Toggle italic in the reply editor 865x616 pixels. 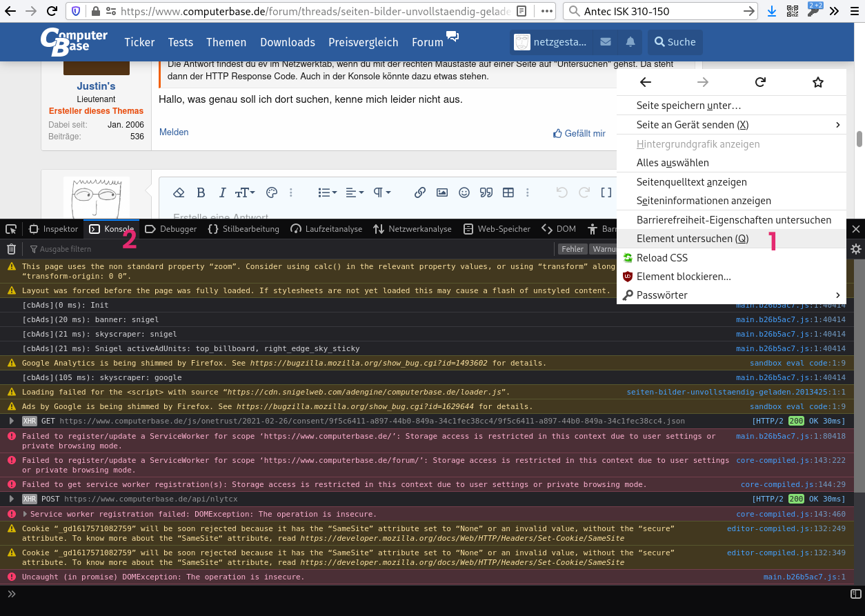tap(222, 192)
